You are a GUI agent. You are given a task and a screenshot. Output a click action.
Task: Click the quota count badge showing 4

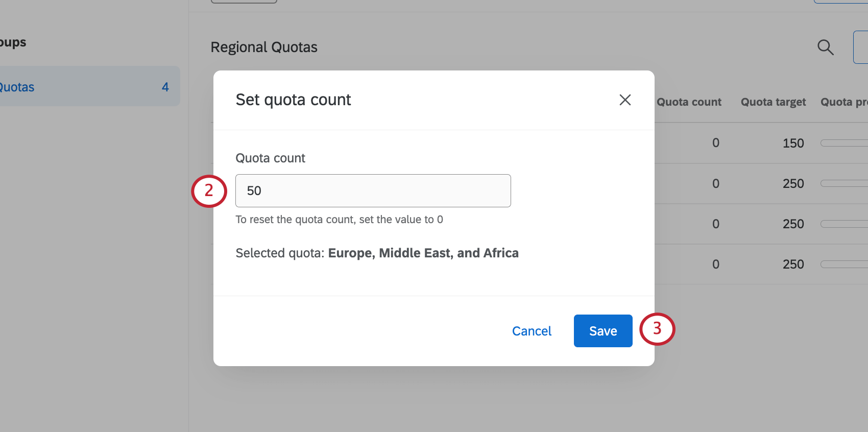(x=165, y=87)
